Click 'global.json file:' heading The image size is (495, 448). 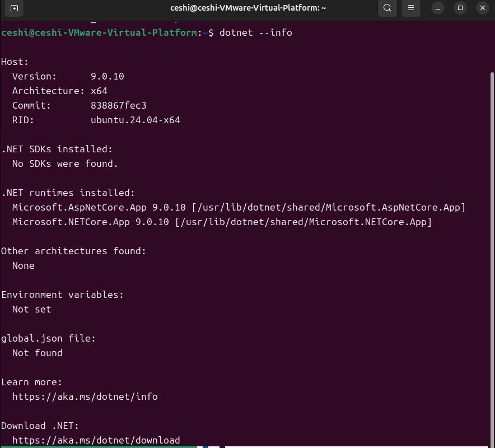(x=48, y=338)
